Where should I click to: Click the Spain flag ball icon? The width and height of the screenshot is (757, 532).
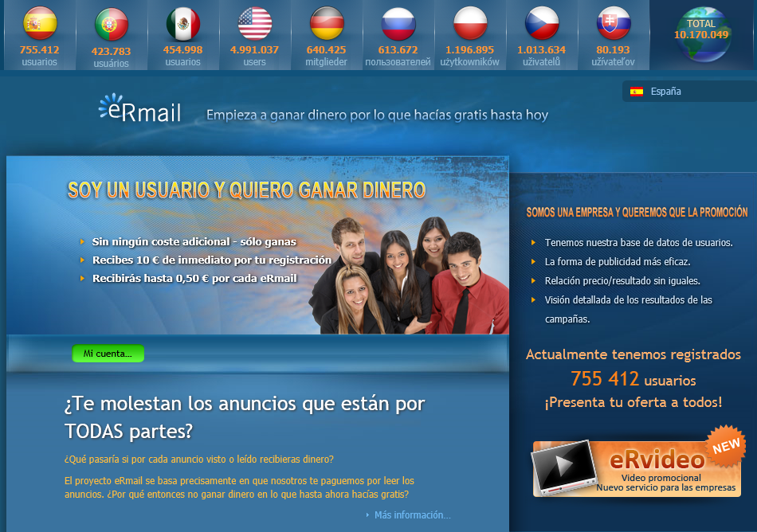40,23
